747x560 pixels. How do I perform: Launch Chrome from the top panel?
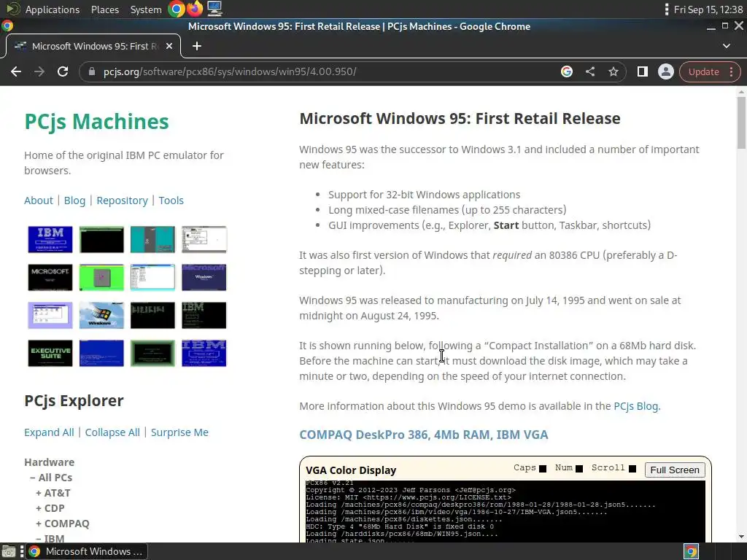(177, 9)
